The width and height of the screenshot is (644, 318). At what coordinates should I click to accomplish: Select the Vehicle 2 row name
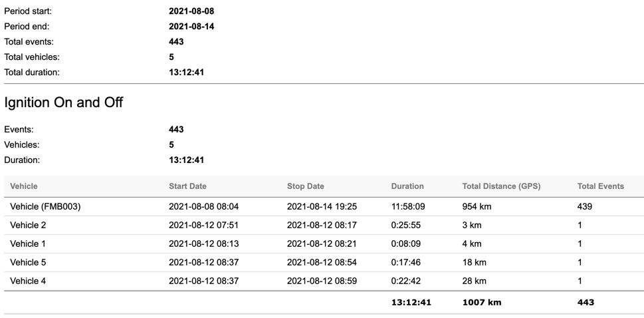[28, 226]
